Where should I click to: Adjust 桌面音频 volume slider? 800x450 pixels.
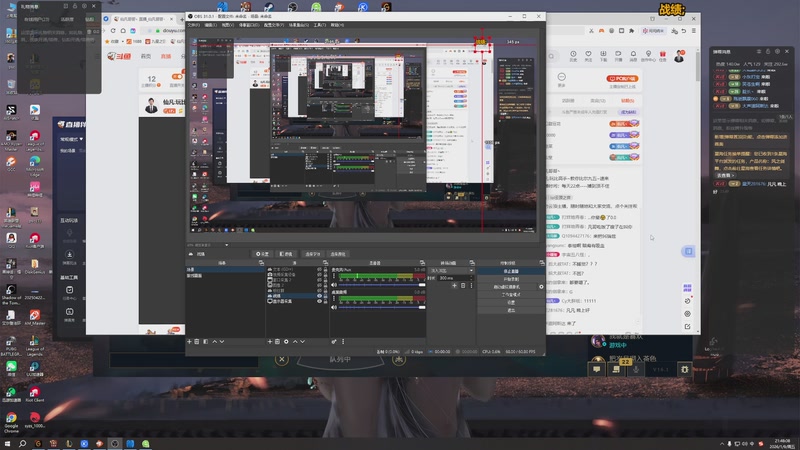pos(382,307)
